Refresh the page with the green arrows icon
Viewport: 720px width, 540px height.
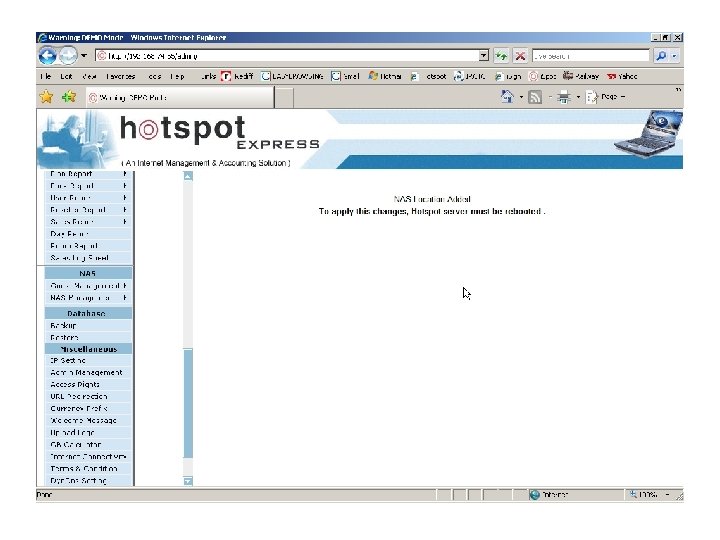point(501,56)
